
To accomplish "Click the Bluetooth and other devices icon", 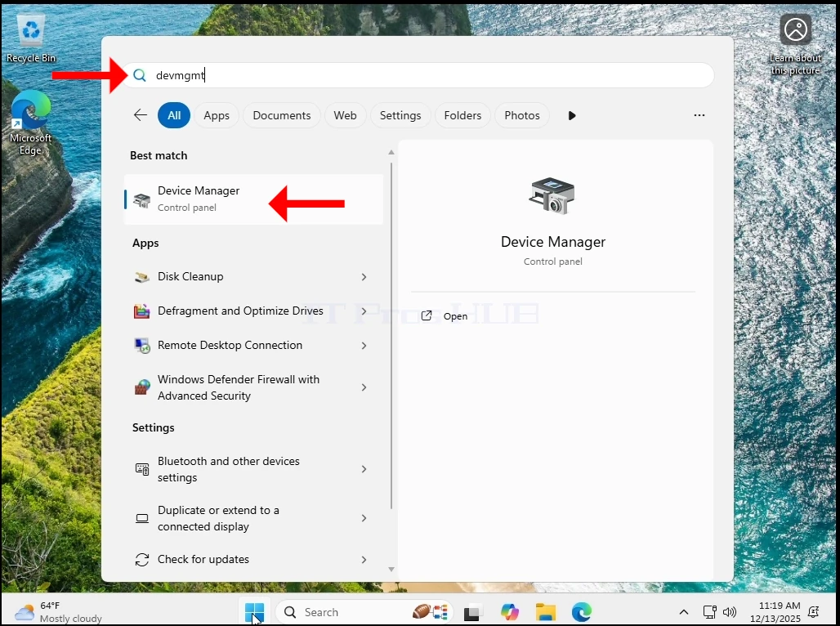I will [142, 469].
